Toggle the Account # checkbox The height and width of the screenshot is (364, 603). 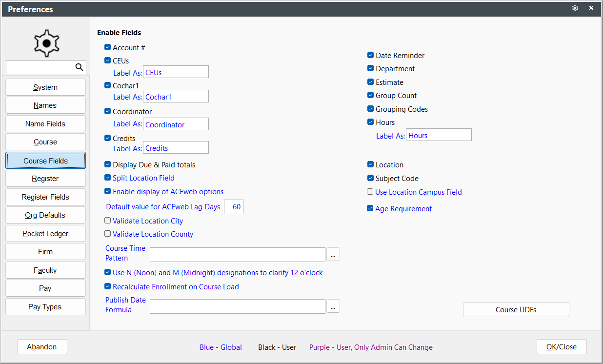[x=108, y=47]
